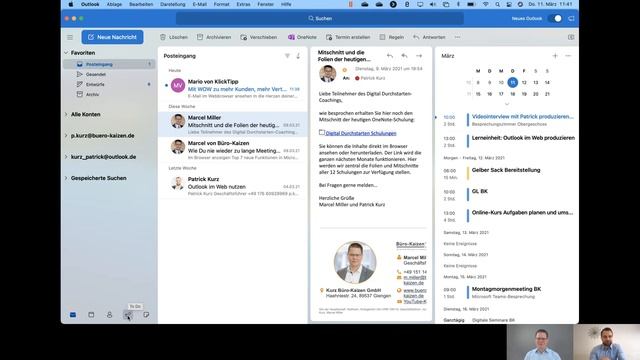Open People contacts icon at bottom
The width and height of the screenshot is (640, 360).
coord(109,315)
